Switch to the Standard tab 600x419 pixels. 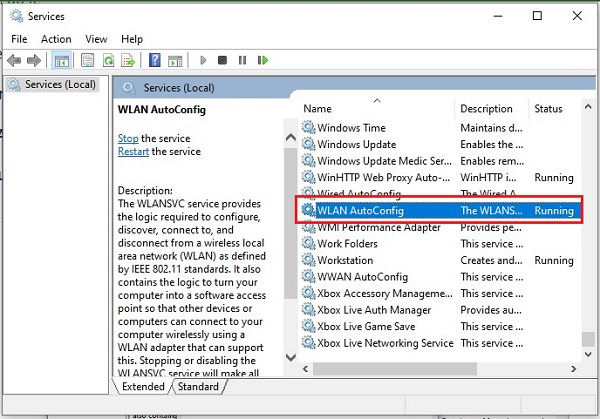198,386
